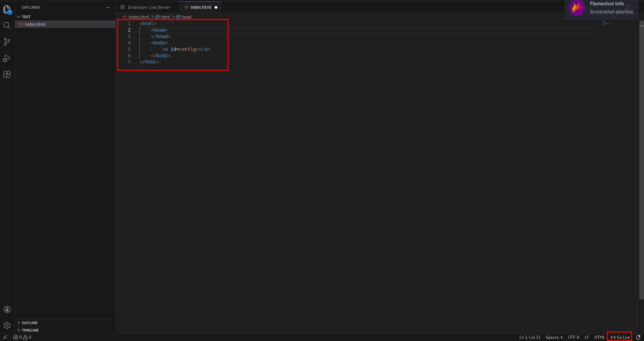
Task: Open the remote window indicator
Action: [x=5, y=337]
